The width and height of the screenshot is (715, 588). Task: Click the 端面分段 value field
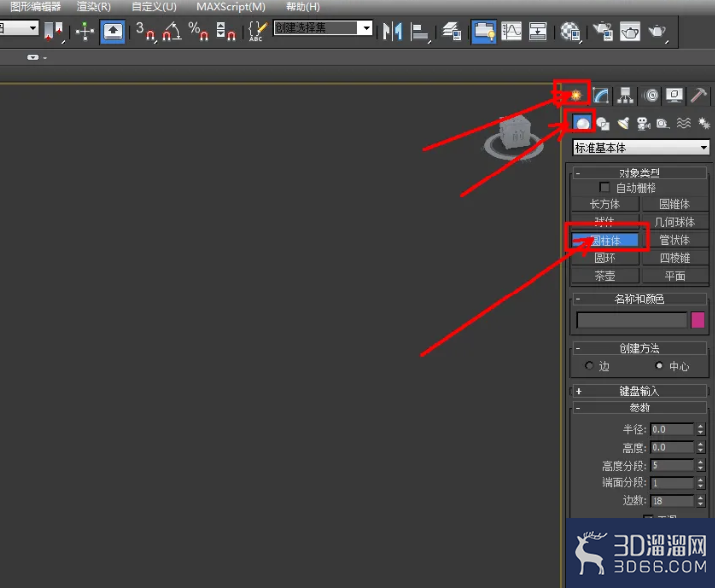671,483
